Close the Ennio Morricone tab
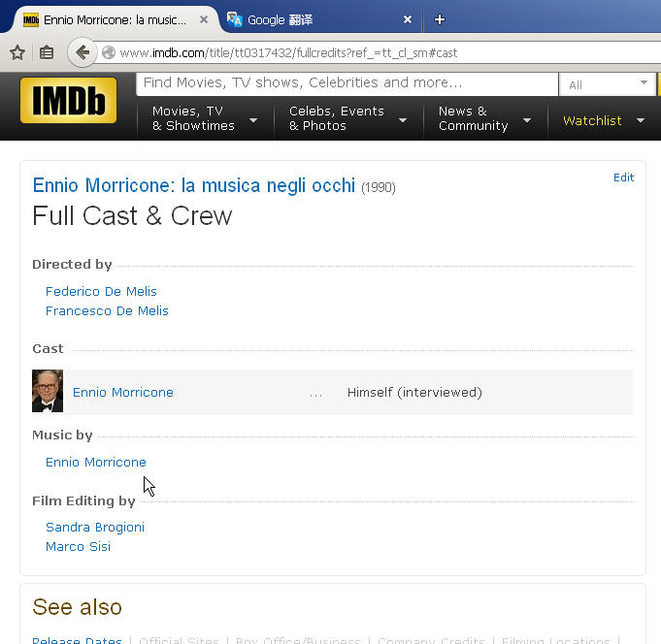The image size is (661, 644). point(204,19)
